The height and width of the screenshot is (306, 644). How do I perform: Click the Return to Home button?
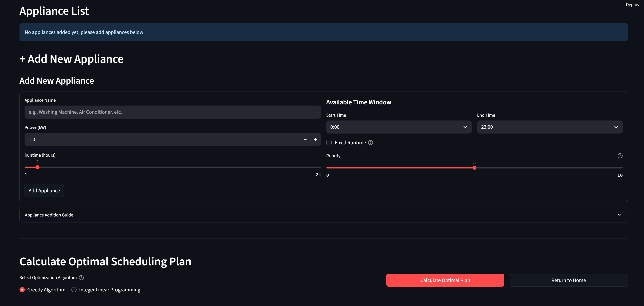(x=568, y=280)
